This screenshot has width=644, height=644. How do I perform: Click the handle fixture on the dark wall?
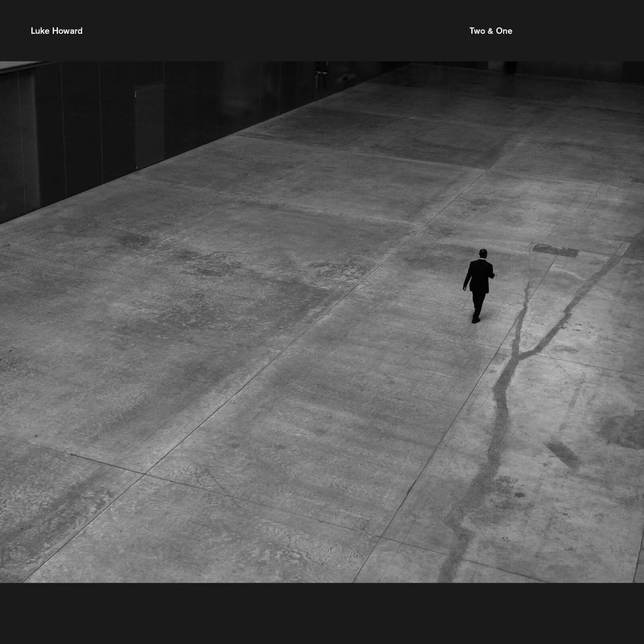[319, 74]
